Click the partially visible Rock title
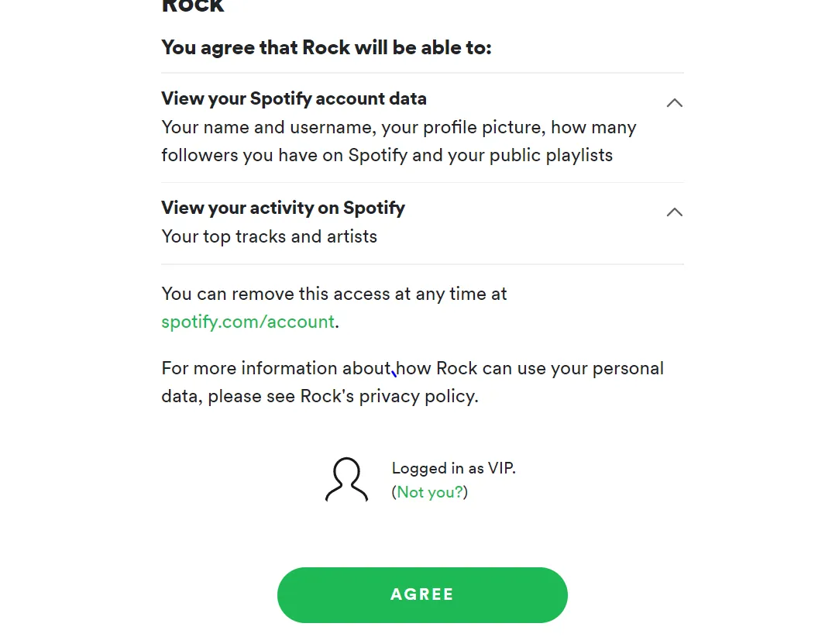 193,7
